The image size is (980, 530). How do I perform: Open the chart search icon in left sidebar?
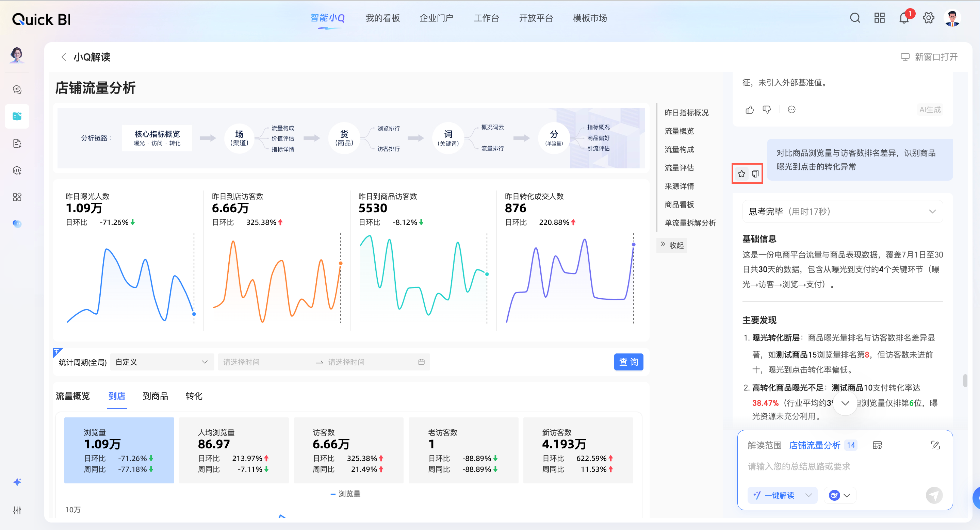click(17, 170)
